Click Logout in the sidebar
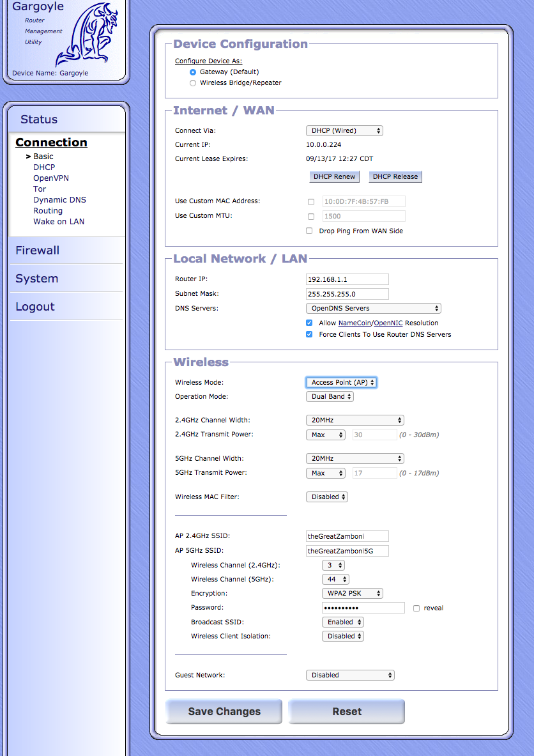Viewport: 534px width, 756px height. coord(35,307)
